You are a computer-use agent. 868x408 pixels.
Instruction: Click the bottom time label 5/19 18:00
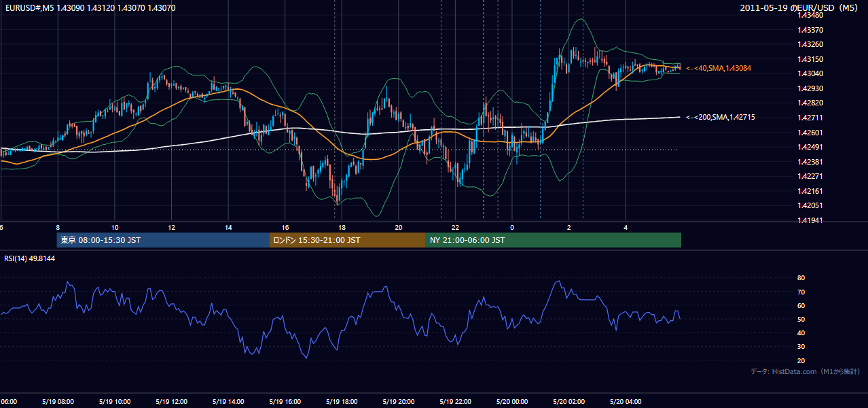click(342, 401)
